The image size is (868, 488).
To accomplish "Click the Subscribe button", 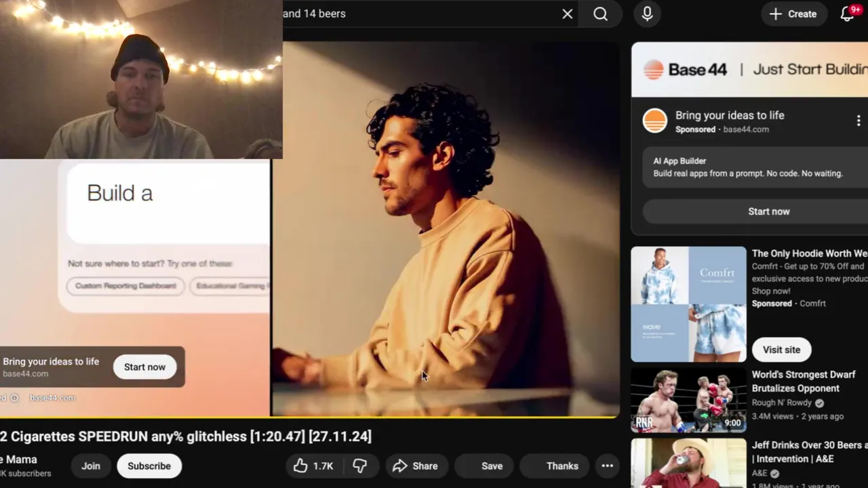I will (x=149, y=466).
